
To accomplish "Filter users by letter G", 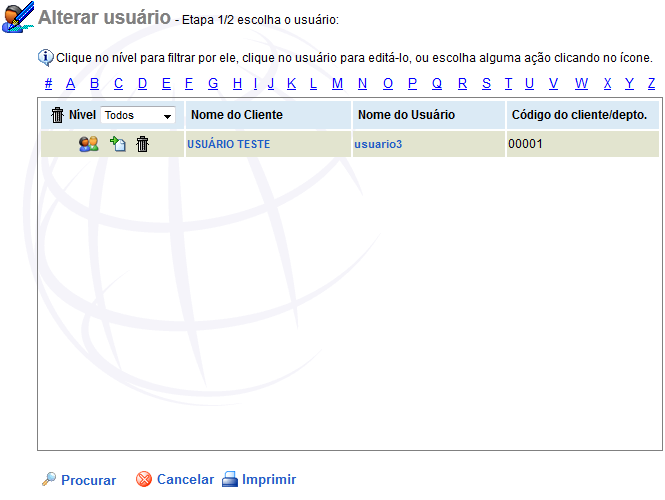I will [x=213, y=84].
